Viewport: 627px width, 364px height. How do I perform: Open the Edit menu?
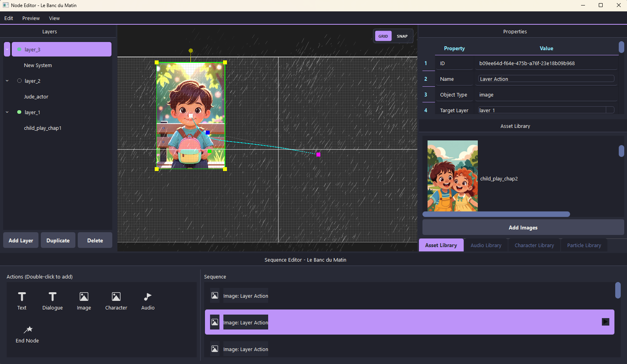pos(9,18)
